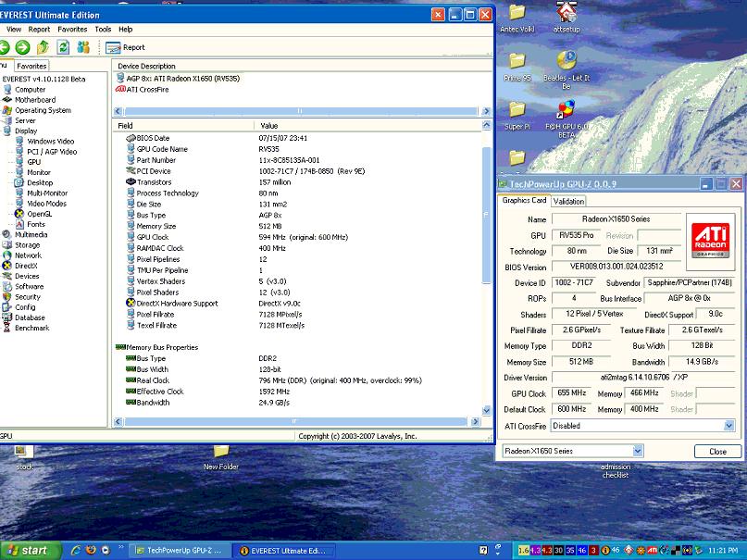Screen dimensions: 747x560
Task: Select Security in the EVEREST tree
Action: point(28,297)
